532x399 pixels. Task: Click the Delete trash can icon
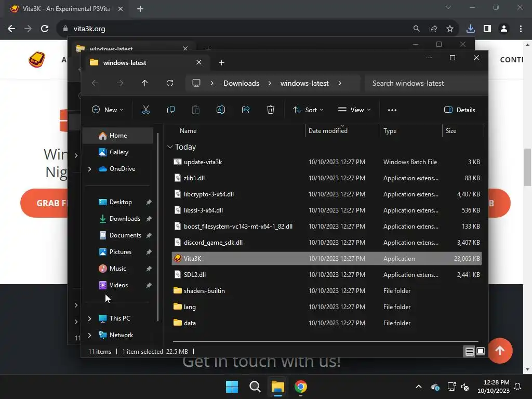coord(270,110)
